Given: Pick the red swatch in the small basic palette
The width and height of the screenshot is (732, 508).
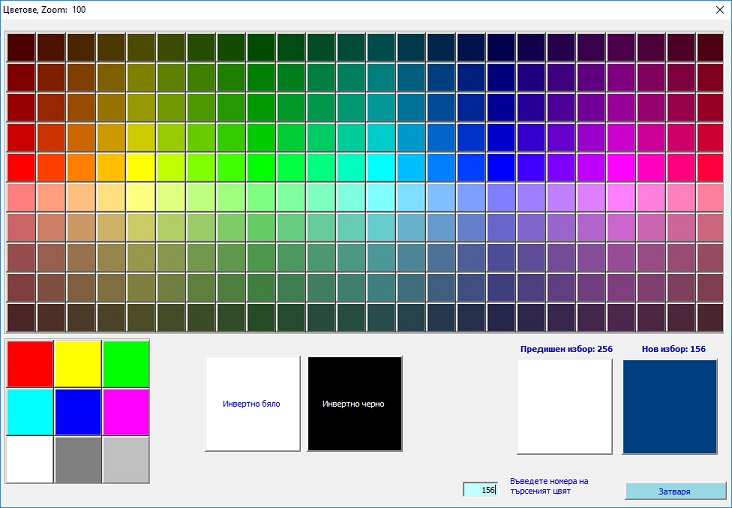Looking at the screenshot, I should pos(30,364).
